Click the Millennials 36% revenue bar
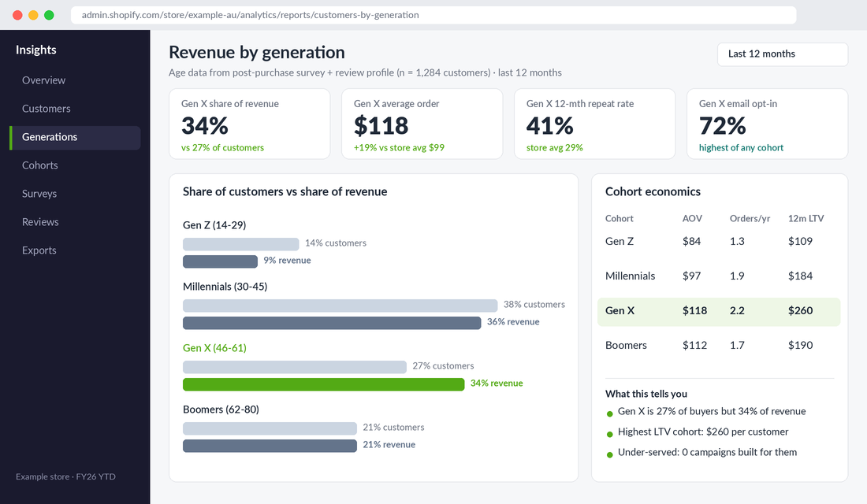 point(332,323)
